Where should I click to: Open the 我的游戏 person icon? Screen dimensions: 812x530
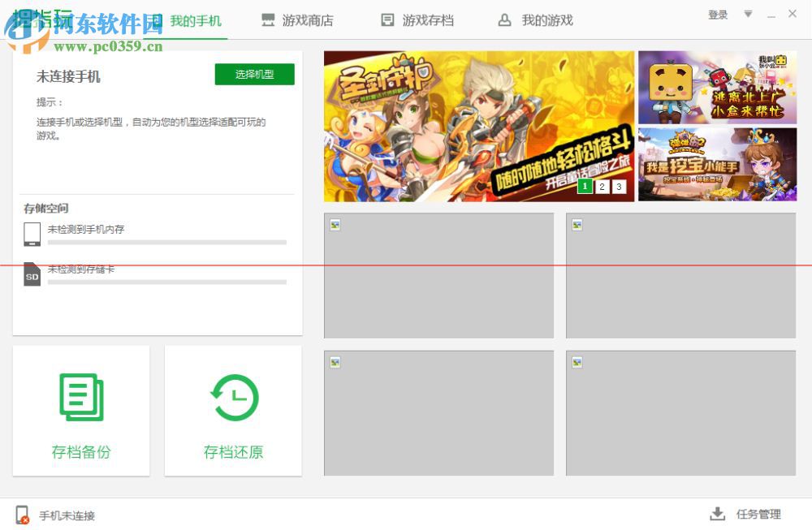[504, 19]
